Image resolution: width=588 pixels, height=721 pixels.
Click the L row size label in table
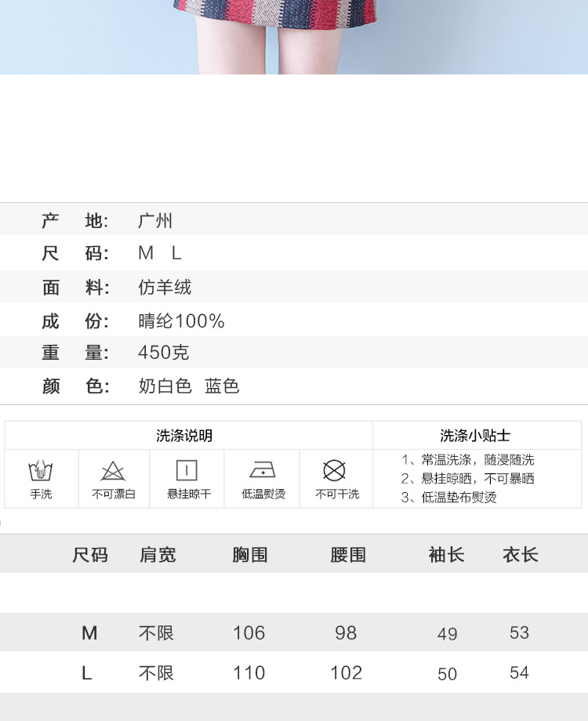pos(87,673)
